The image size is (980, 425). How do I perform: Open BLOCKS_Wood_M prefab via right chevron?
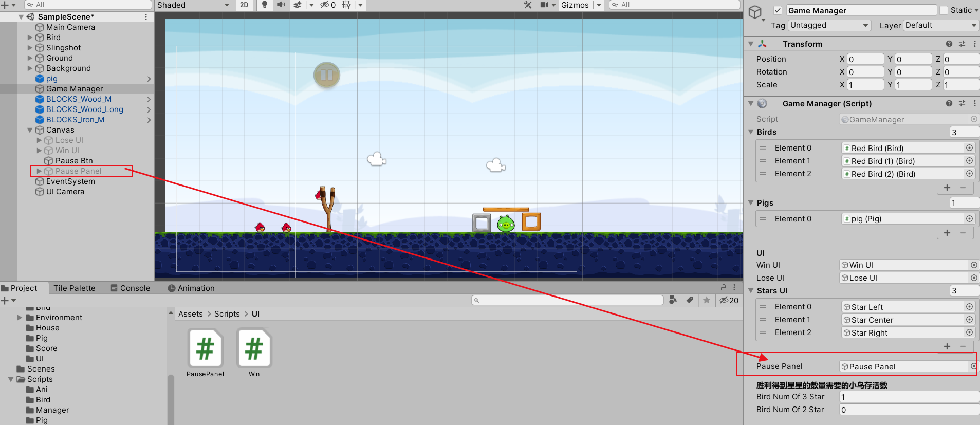pos(149,99)
